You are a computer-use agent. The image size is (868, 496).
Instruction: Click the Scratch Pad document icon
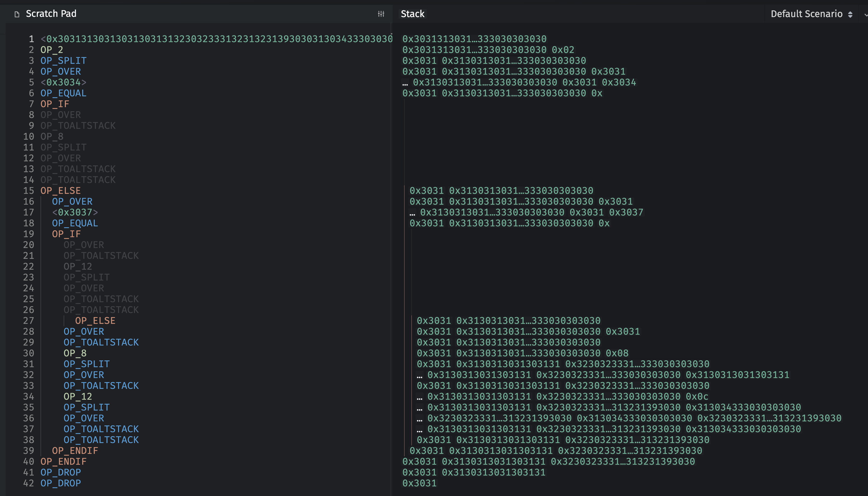17,14
